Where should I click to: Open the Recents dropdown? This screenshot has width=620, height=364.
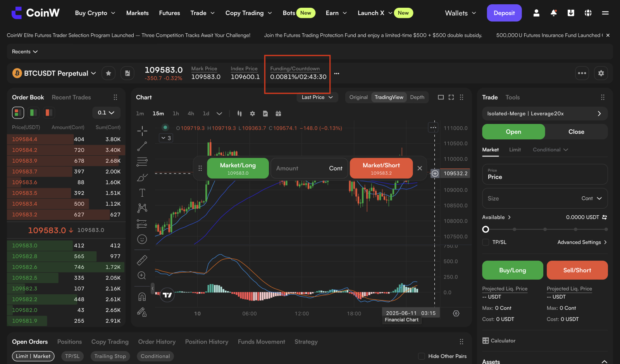click(25, 52)
